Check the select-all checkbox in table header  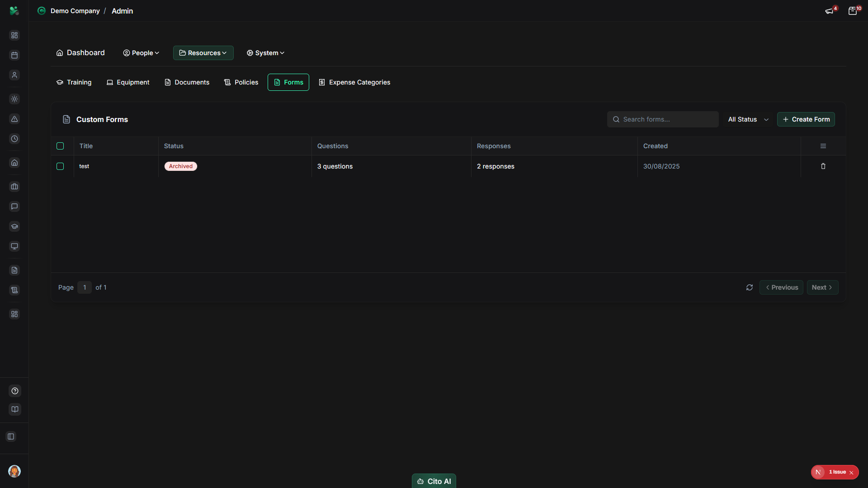(x=60, y=146)
